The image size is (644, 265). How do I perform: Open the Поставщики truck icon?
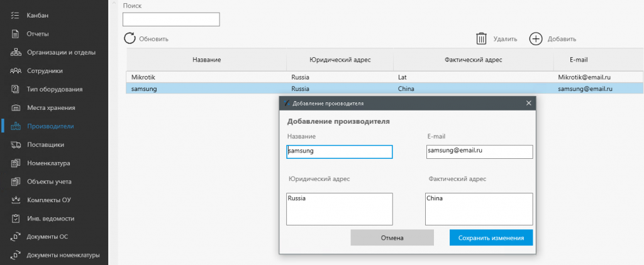point(15,145)
